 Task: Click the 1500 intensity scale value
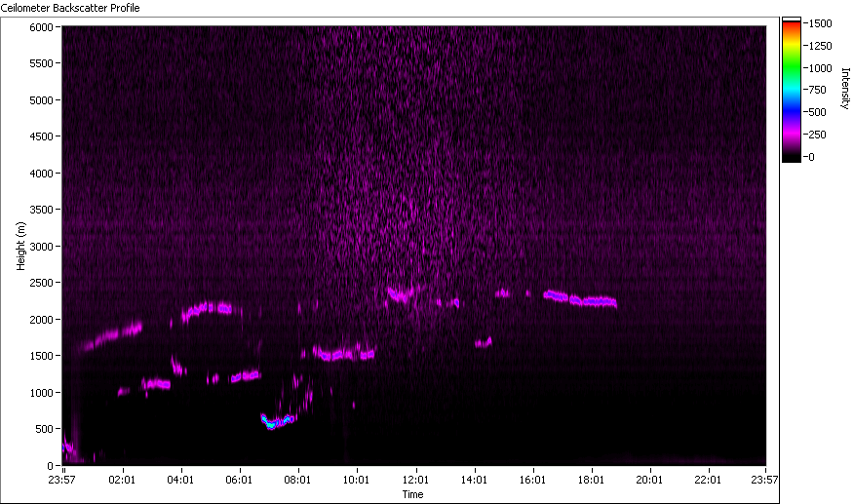point(821,23)
